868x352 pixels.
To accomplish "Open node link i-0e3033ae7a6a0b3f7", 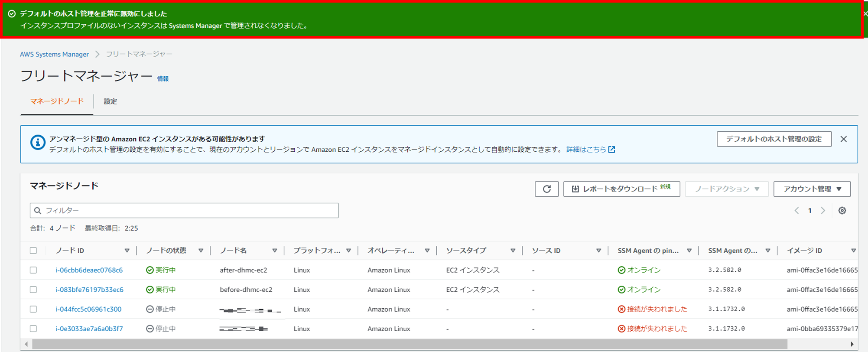I will [89, 329].
